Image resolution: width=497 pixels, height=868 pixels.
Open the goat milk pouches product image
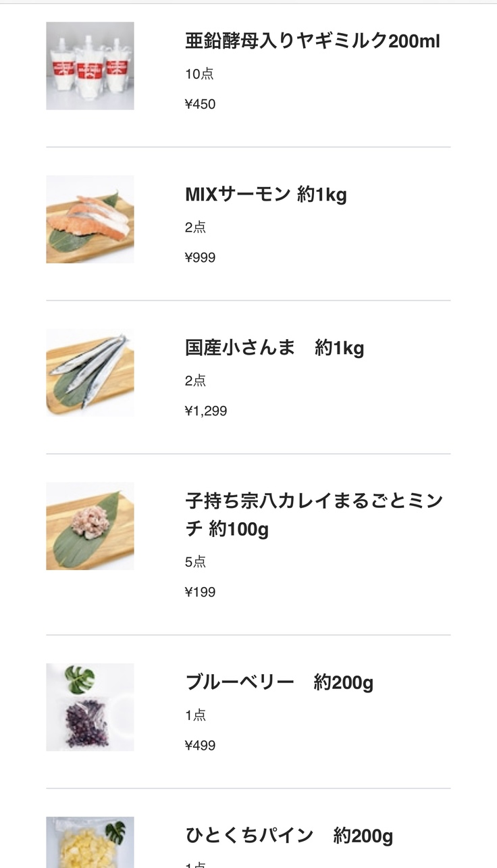[x=90, y=66]
